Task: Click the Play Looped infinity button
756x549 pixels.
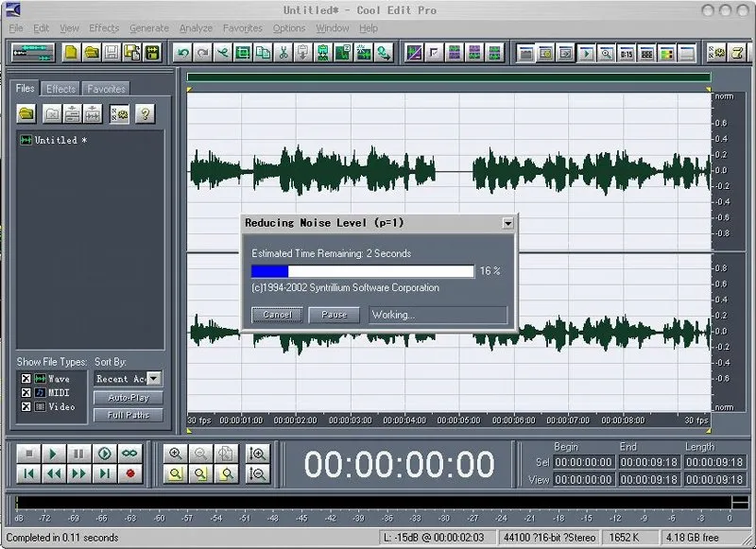Action: pos(129,454)
